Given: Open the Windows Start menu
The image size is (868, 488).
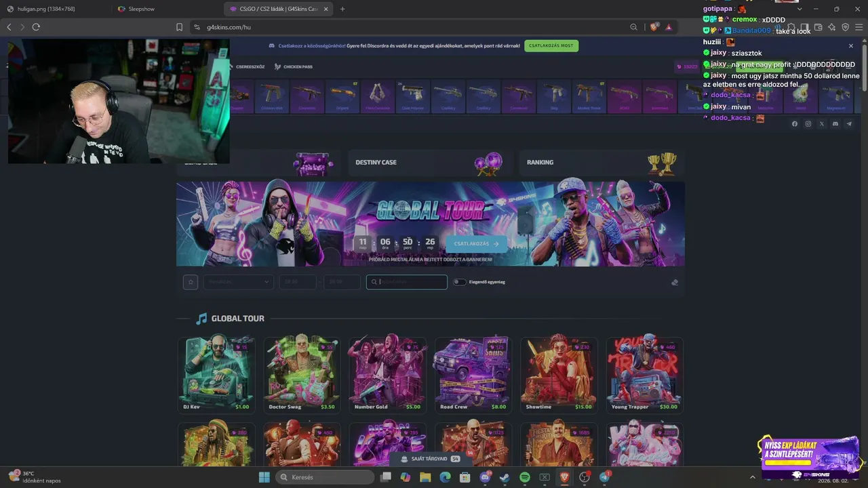Looking at the screenshot, I should pyautogui.click(x=264, y=477).
